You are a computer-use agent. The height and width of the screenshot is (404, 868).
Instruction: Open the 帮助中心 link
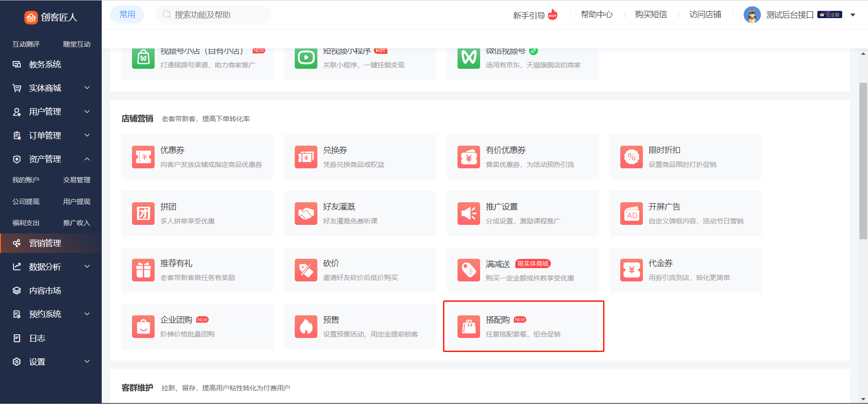(x=596, y=14)
